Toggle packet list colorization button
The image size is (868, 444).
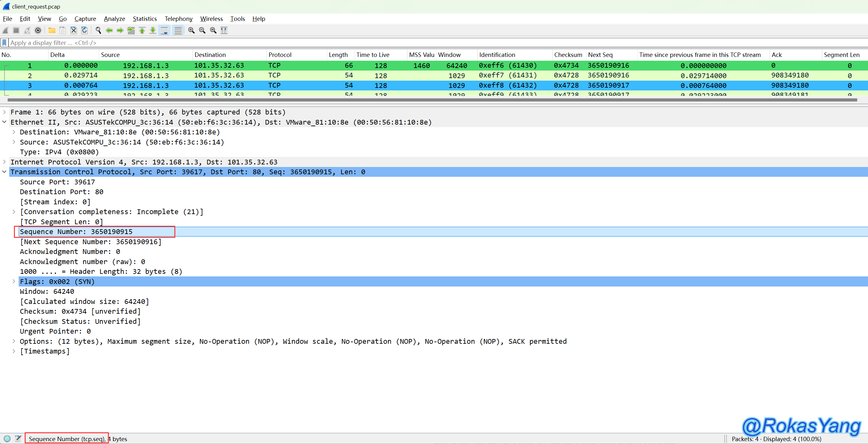[178, 30]
